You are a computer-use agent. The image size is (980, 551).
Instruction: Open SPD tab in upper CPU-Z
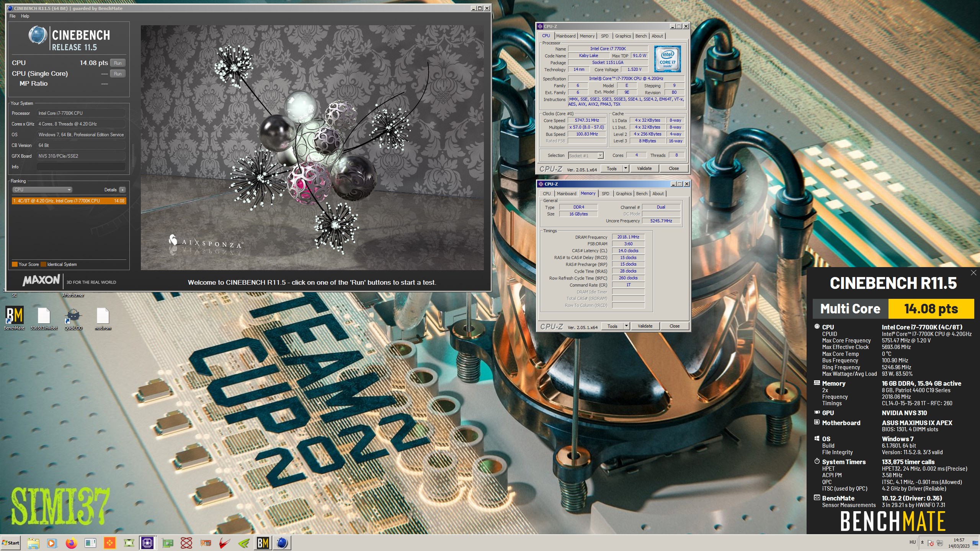pyautogui.click(x=604, y=36)
